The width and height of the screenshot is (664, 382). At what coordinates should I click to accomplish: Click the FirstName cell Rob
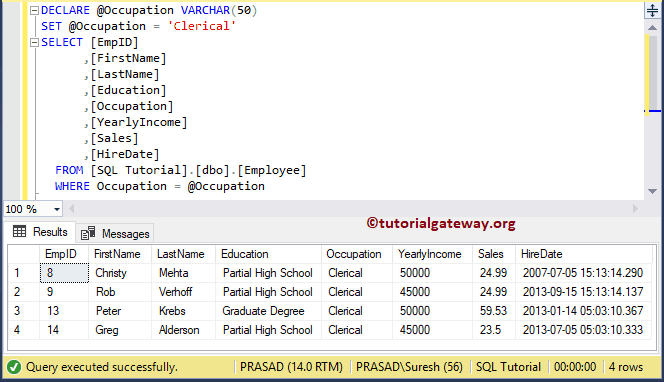(x=120, y=292)
